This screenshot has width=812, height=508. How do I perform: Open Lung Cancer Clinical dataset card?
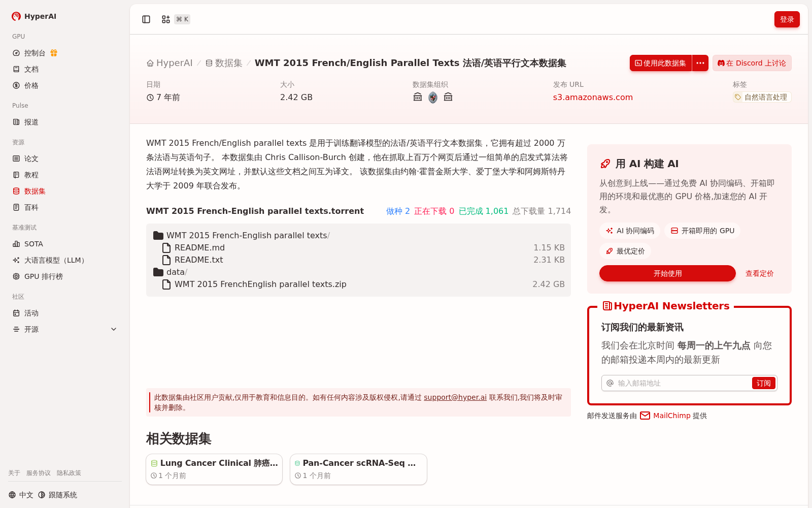(x=214, y=469)
